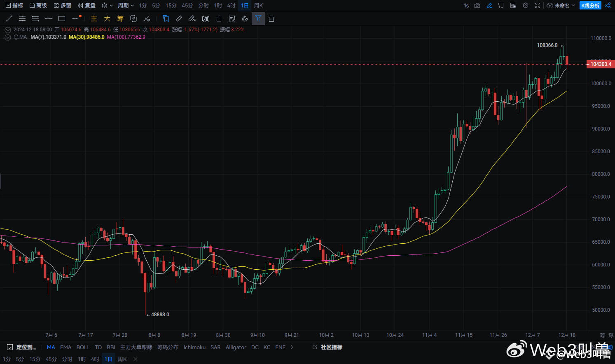Screen dimensions: 615x364
Task: Toggle the BOLL indicator
Action: [x=83, y=347]
